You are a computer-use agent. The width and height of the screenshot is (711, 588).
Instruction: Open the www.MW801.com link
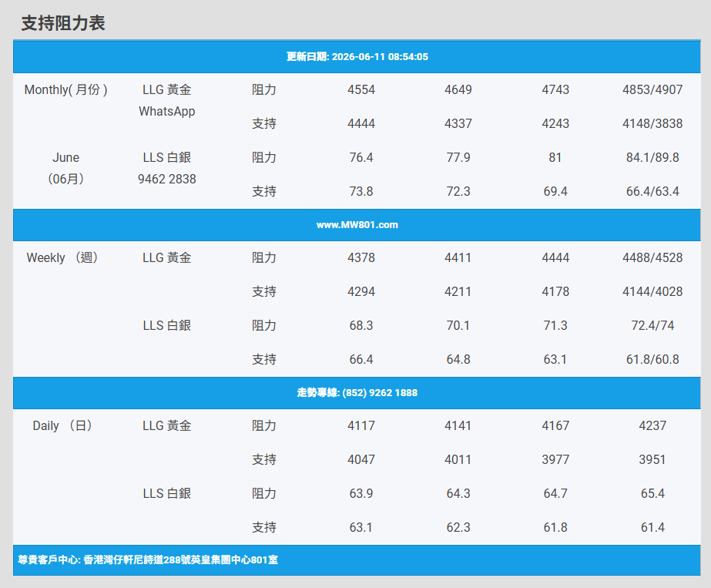tap(357, 225)
